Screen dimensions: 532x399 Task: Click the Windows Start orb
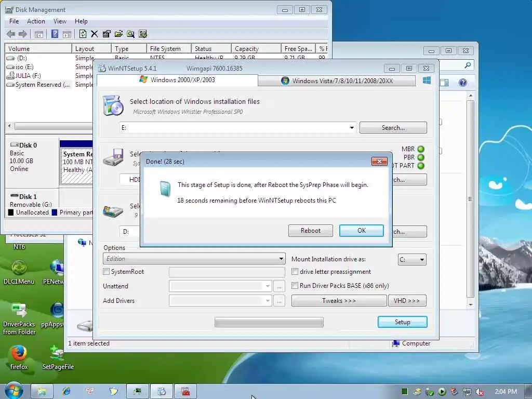pos(14,391)
